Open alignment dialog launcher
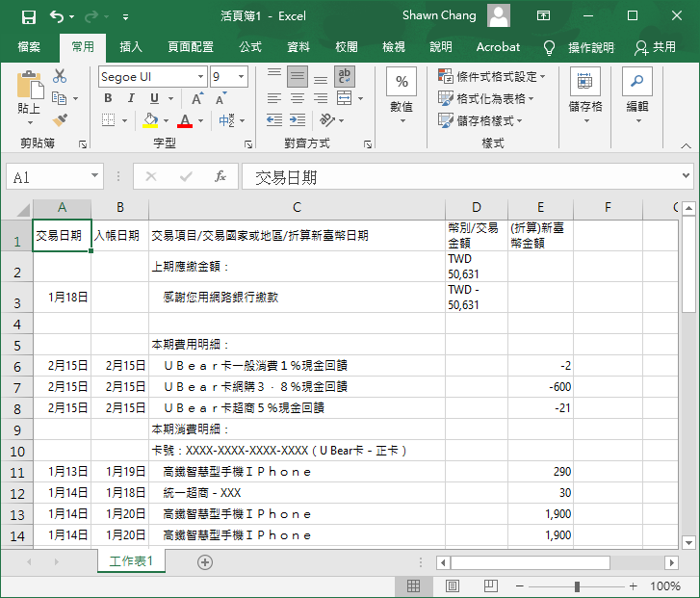The width and height of the screenshot is (700, 598). pyautogui.click(x=368, y=144)
